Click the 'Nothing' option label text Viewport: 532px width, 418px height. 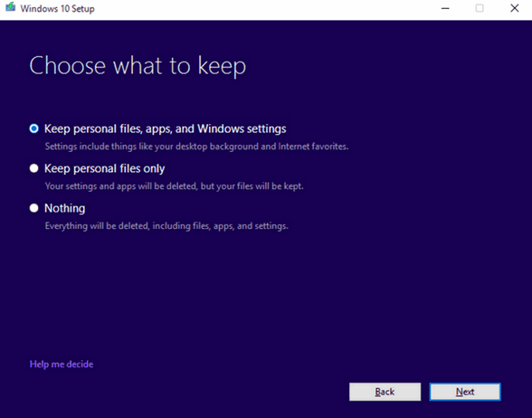(65, 208)
